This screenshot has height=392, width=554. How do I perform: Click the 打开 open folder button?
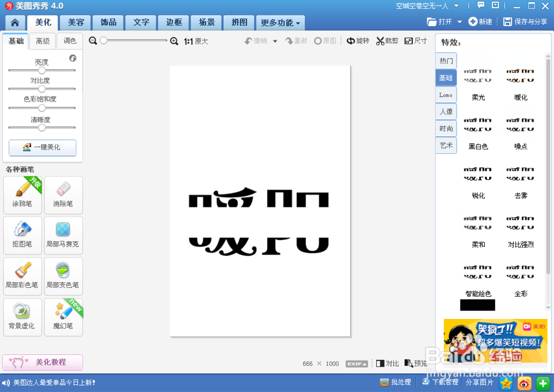coord(439,22)
